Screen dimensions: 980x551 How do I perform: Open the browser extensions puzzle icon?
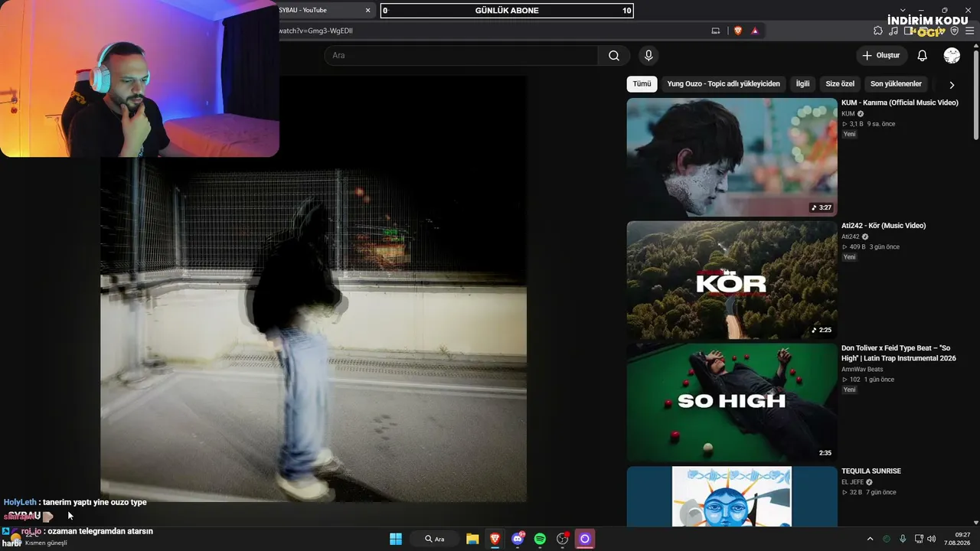point(878,31)
